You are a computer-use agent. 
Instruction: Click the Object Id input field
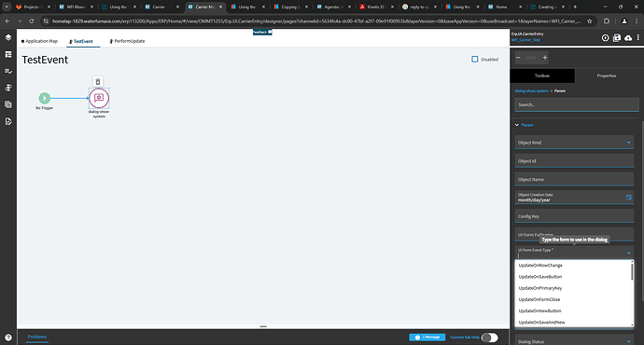pos(574,160)
